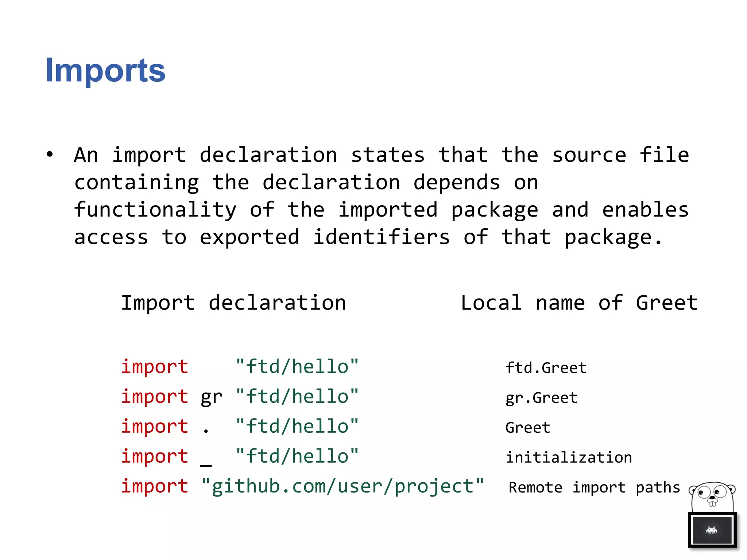Click the first "ftd/hello" string without alias

[297, 366]
